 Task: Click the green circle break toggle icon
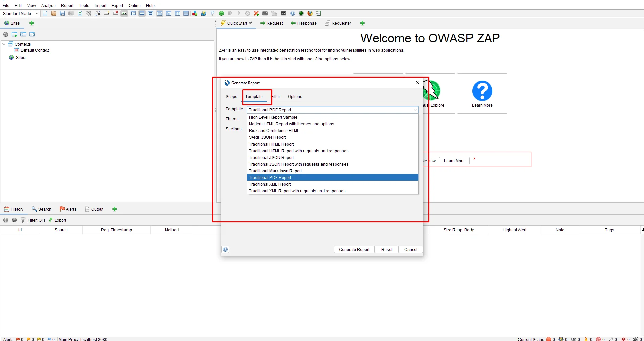click(x=221, y=13)
